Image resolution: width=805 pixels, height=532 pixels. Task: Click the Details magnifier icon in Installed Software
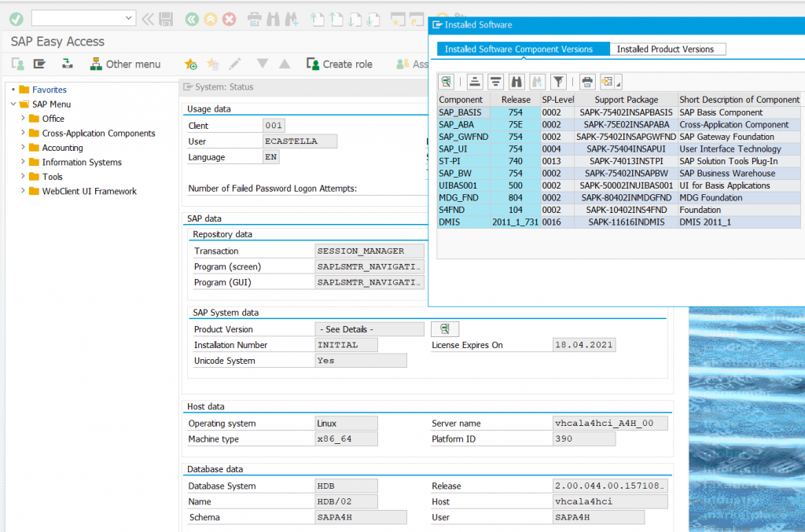point(447,82)
